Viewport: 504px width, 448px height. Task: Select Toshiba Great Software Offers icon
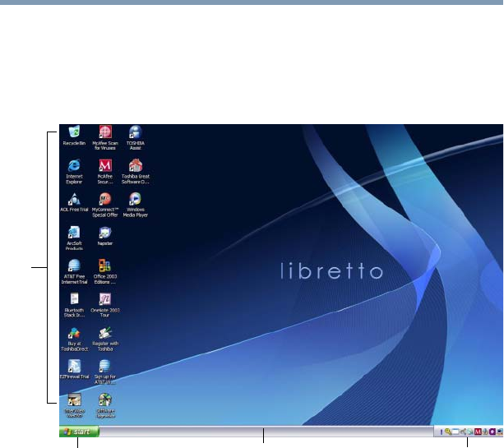click(136, 171)
